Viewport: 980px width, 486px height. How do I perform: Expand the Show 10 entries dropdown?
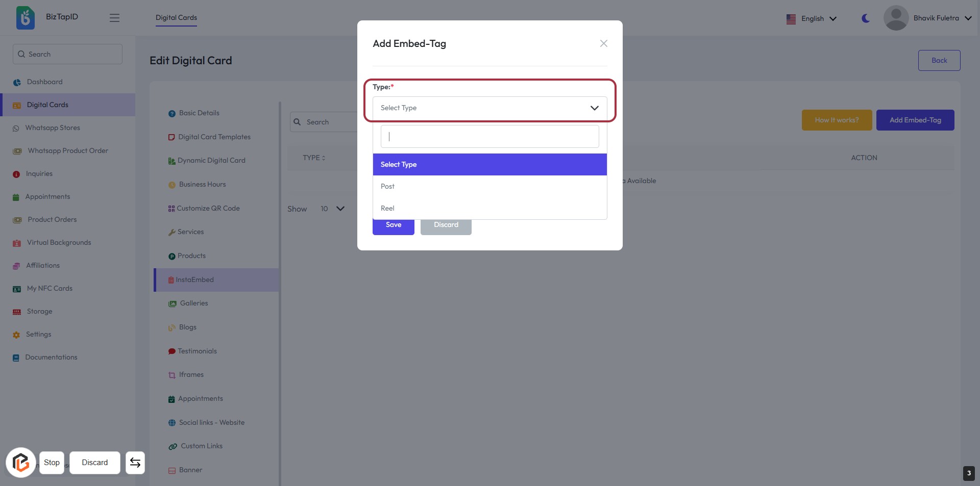tap(332, 209)
